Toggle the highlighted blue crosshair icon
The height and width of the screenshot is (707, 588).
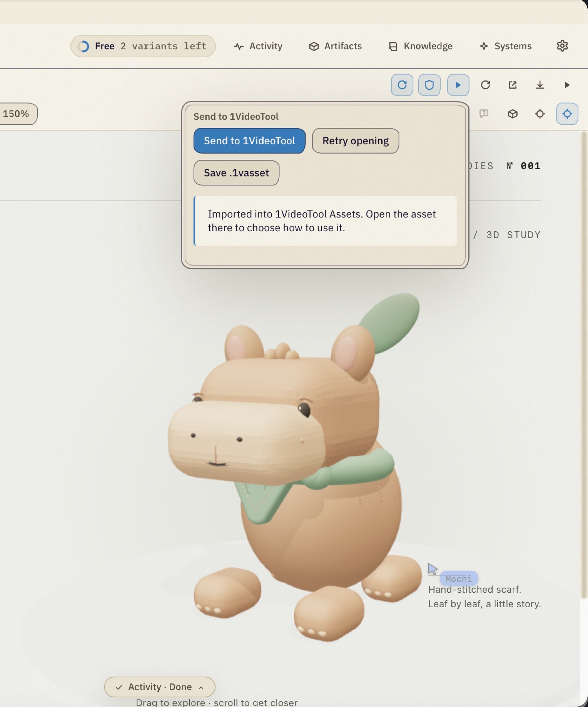coord(567,114)
